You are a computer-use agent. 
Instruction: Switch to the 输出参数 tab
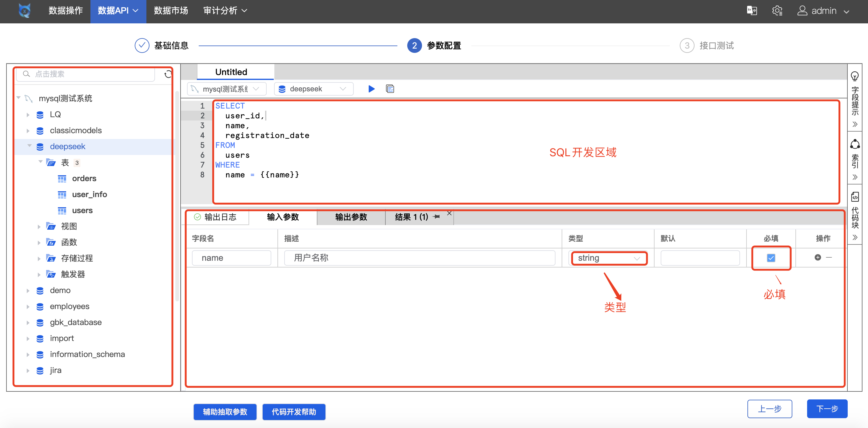351,217
